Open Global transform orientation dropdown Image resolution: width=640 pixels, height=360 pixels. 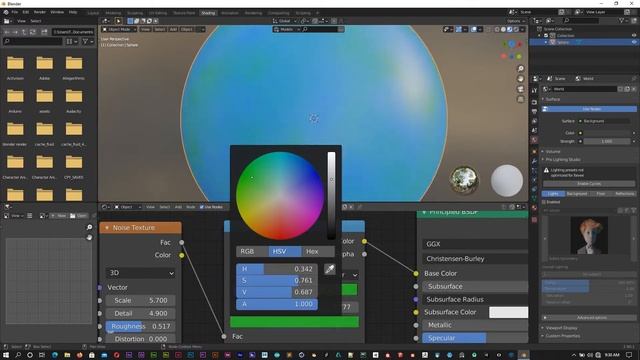(285, 21)
